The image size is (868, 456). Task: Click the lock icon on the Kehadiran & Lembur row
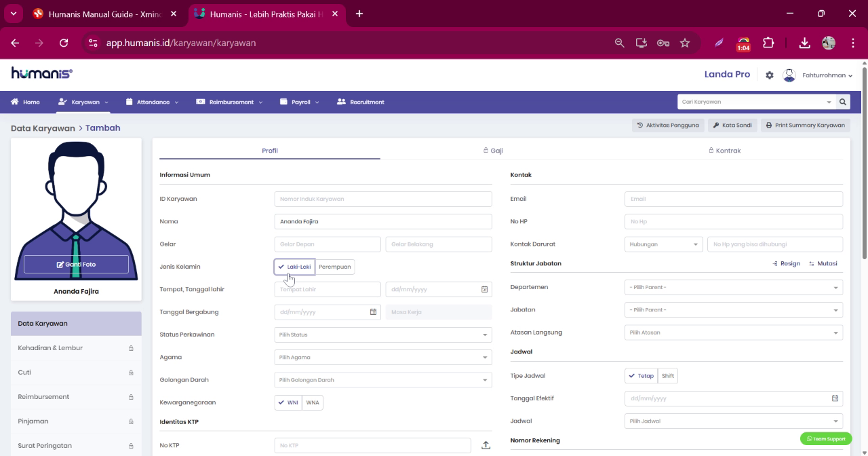coord(131,348)
